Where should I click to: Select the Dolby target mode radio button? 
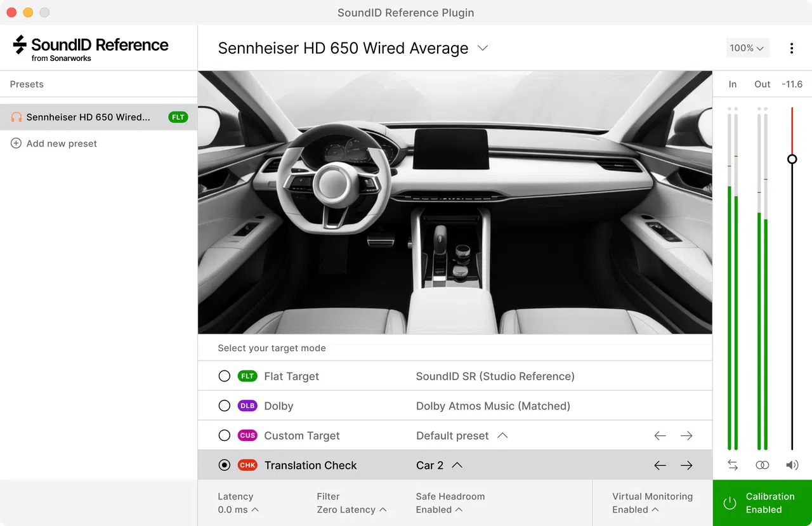coord(224,406)
